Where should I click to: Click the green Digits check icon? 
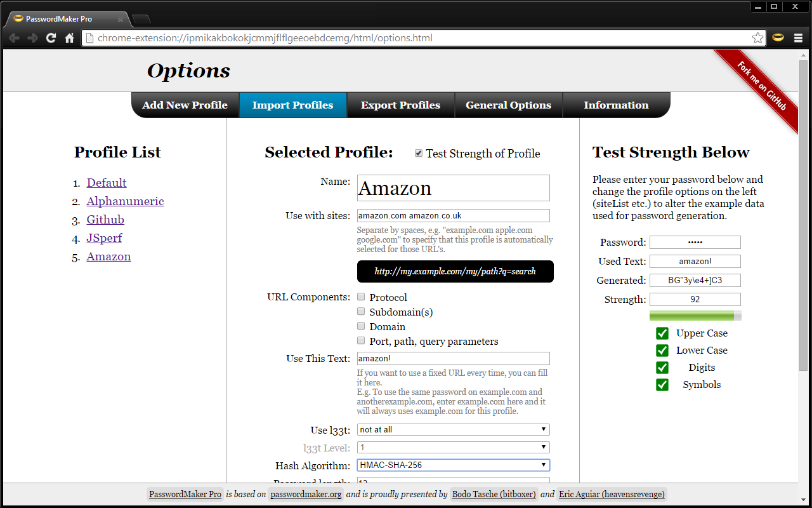point(662,368)
